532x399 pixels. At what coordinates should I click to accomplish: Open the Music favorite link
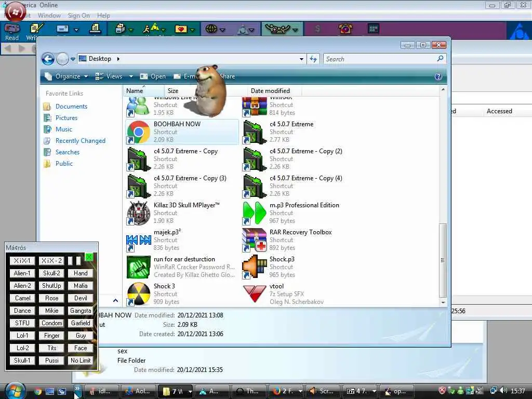click(x=64, y=129)
